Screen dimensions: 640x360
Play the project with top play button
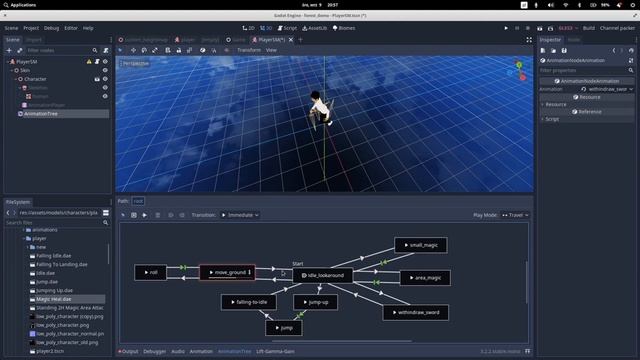point(506,28)
